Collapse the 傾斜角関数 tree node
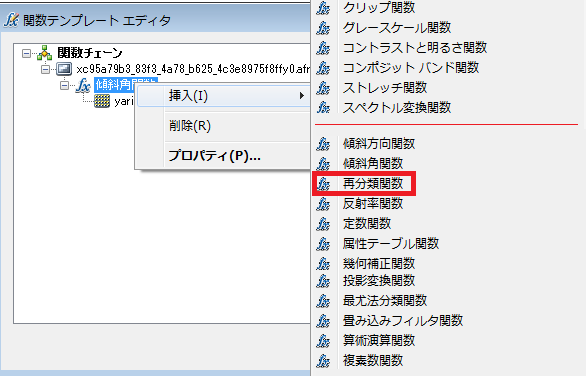The width and height of the screenshot is (586, 376). 64,86
